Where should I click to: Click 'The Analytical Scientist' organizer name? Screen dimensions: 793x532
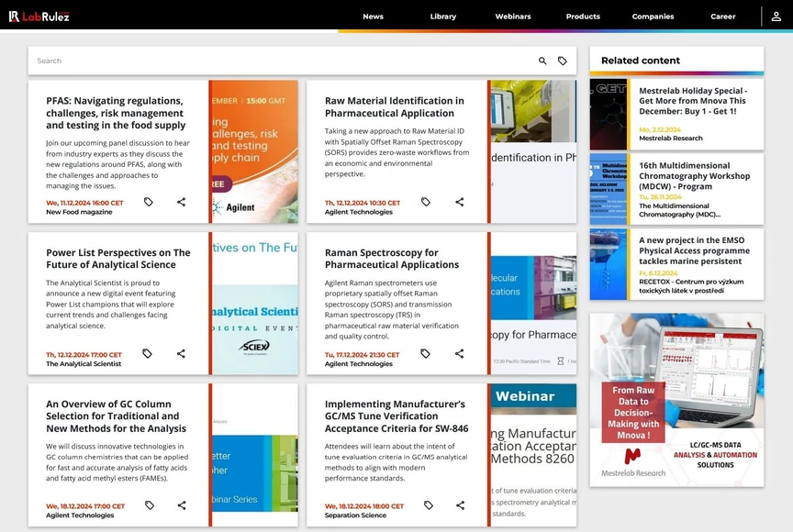(84, 364)
